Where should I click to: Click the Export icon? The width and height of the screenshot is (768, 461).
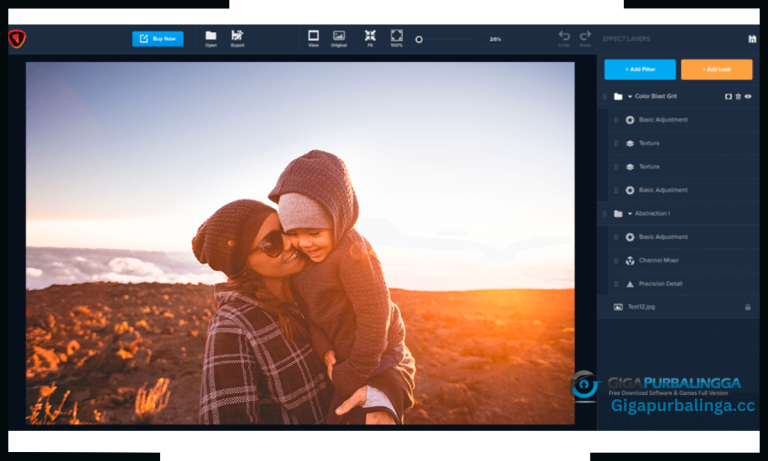(x=237, y=36)
